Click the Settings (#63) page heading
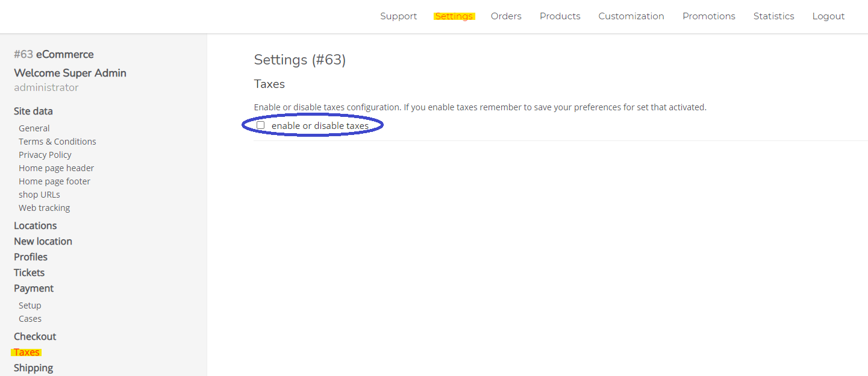Image resolution: width=868 pixels, height=376 pixels. (x=300, y=60)
